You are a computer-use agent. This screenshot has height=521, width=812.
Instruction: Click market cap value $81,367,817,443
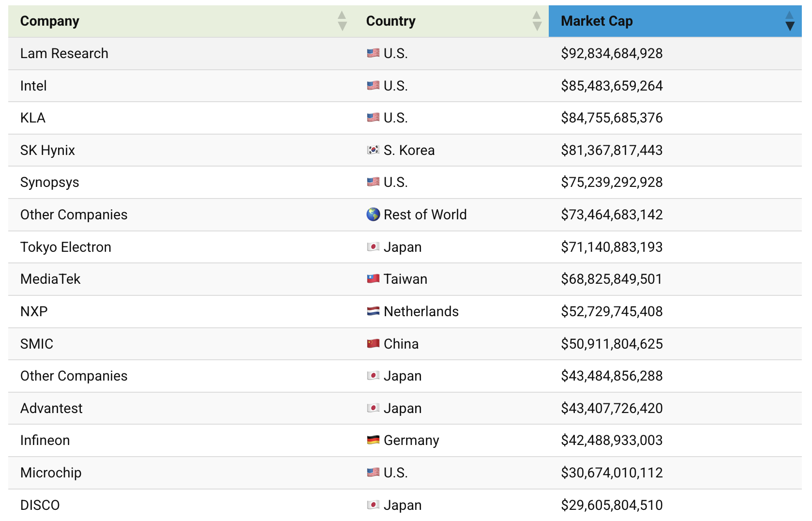click(x=612, y=150)
